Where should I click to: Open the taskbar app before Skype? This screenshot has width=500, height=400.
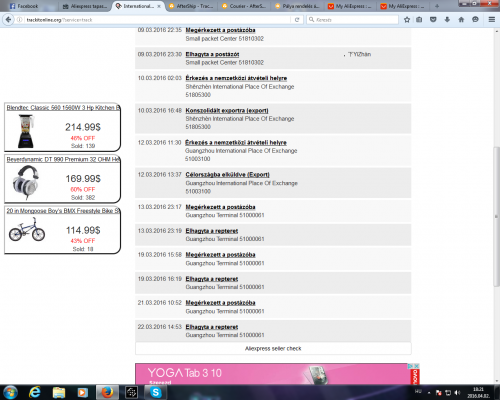coord(131,392)
